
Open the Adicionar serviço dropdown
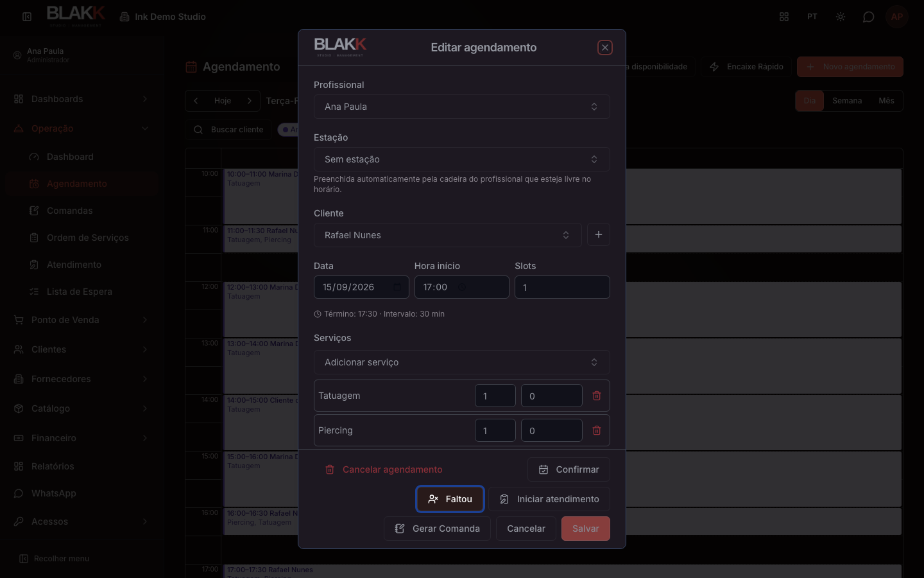462,362
